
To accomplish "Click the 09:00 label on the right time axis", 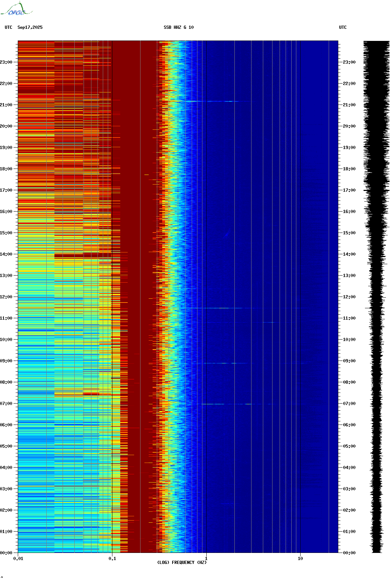I will (349, 361).
